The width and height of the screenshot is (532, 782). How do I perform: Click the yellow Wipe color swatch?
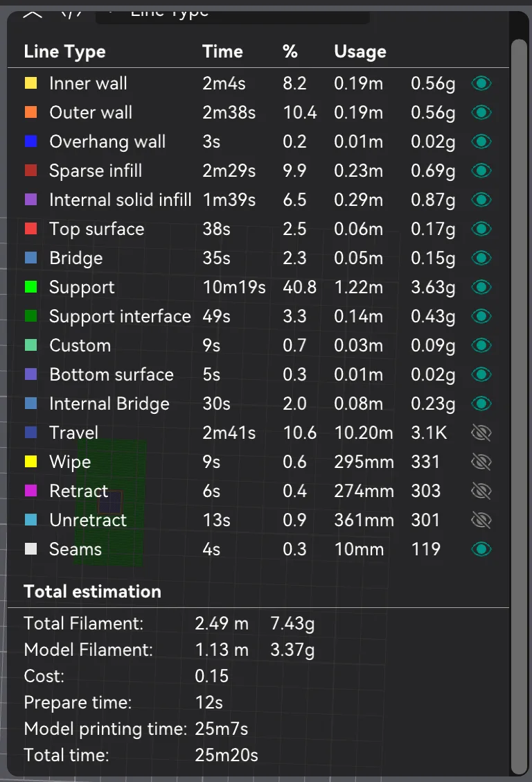tap(31, 461)
